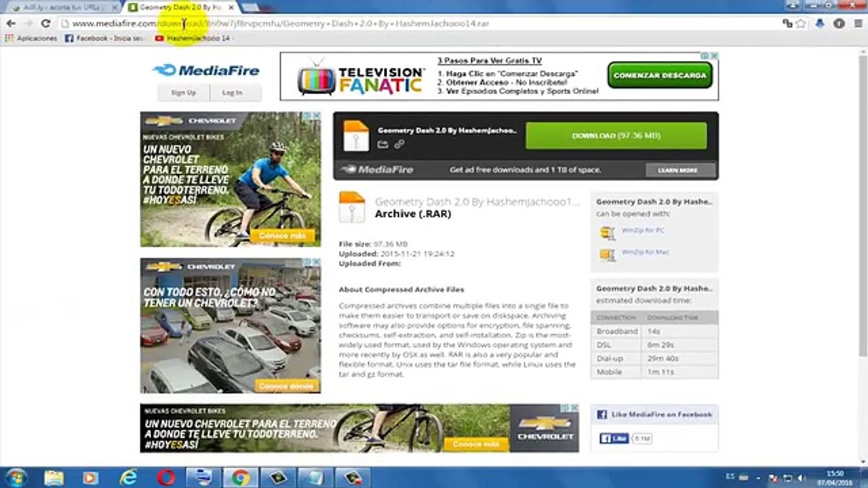Close the car lot Chevrolet ad
The height and width of the screenshot is (488, 868).
click(317, 262)
